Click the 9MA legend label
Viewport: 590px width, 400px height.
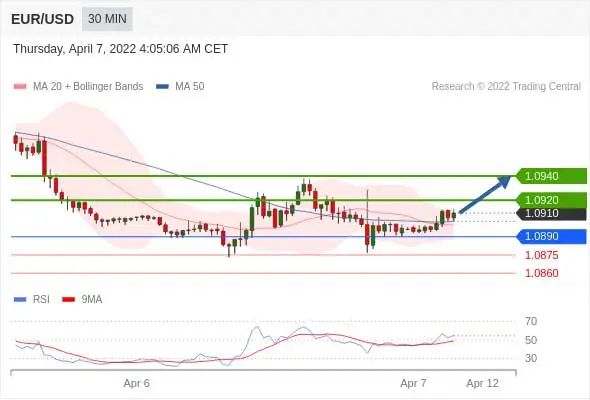point(92,300)
